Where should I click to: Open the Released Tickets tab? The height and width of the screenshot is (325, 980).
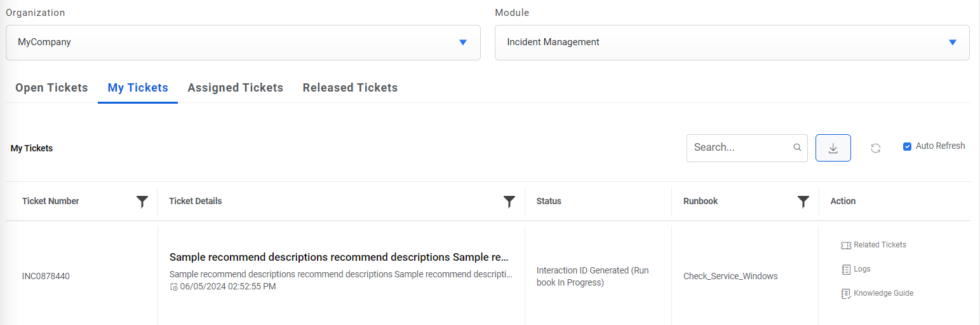click(350, 88)
